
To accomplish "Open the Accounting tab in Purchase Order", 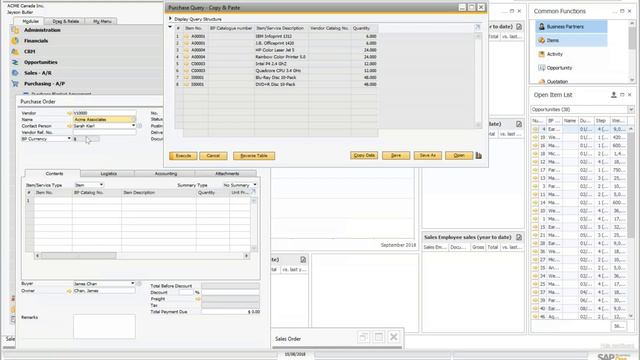I will [x=166, y=174].
